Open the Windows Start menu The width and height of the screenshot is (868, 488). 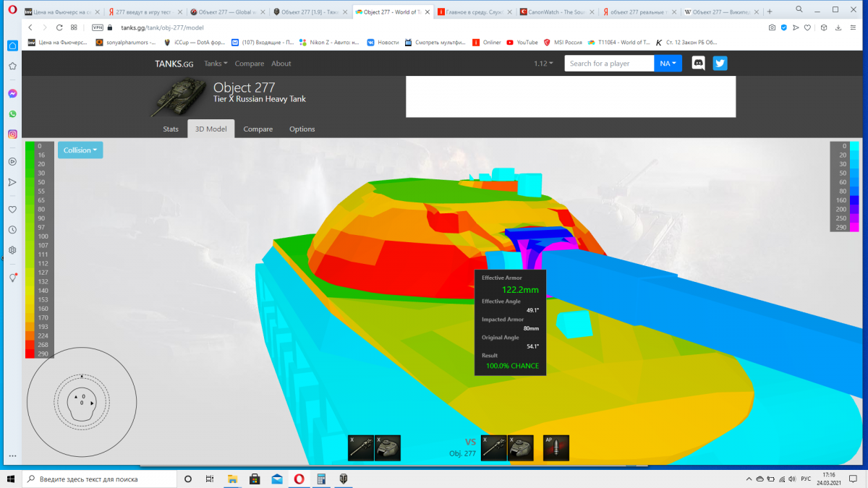click(x=11, y=479)
